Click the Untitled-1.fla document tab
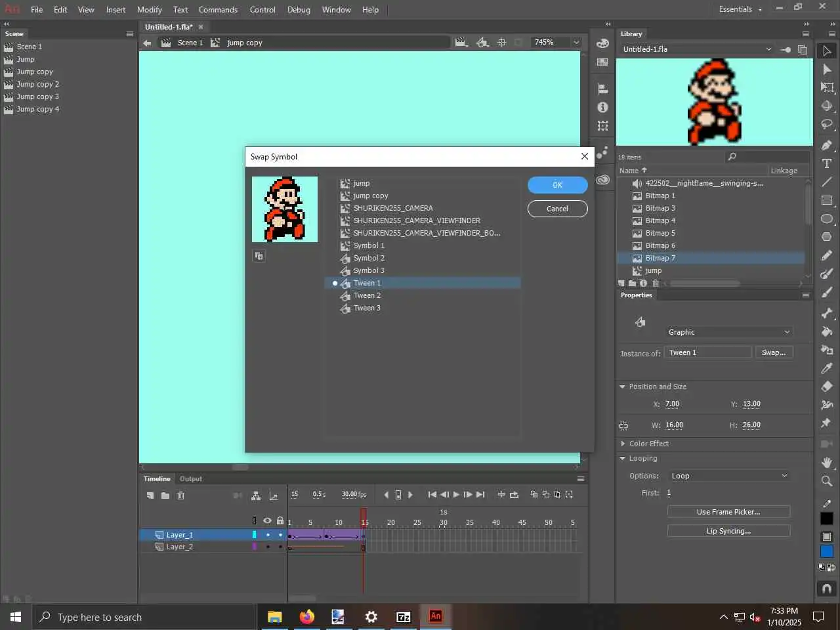 coord(169,27)
